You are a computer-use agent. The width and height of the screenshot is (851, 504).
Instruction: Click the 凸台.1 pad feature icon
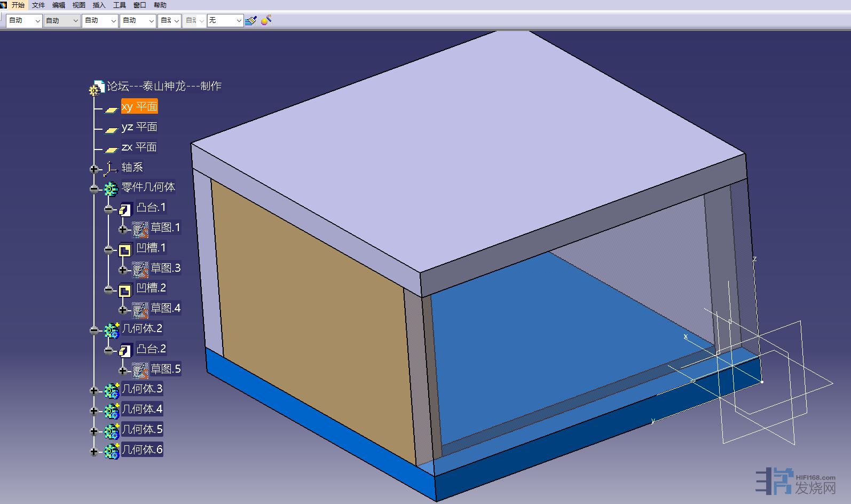(125, 209)
